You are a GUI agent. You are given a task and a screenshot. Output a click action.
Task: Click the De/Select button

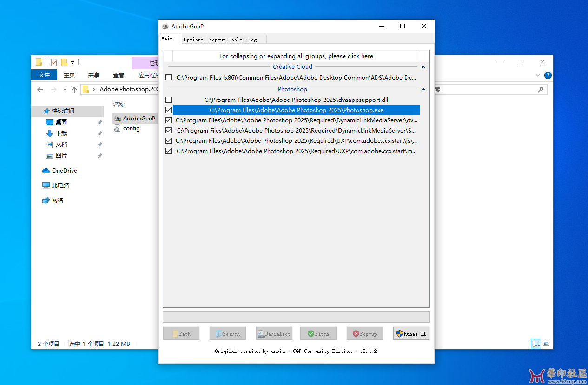click(274, 333)
